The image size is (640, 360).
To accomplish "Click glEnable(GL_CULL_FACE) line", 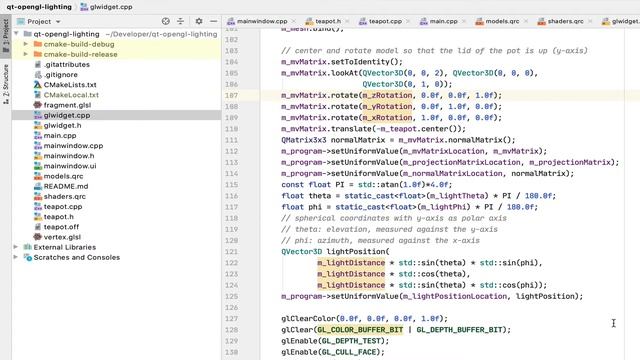I will click(x=333, y=352).
